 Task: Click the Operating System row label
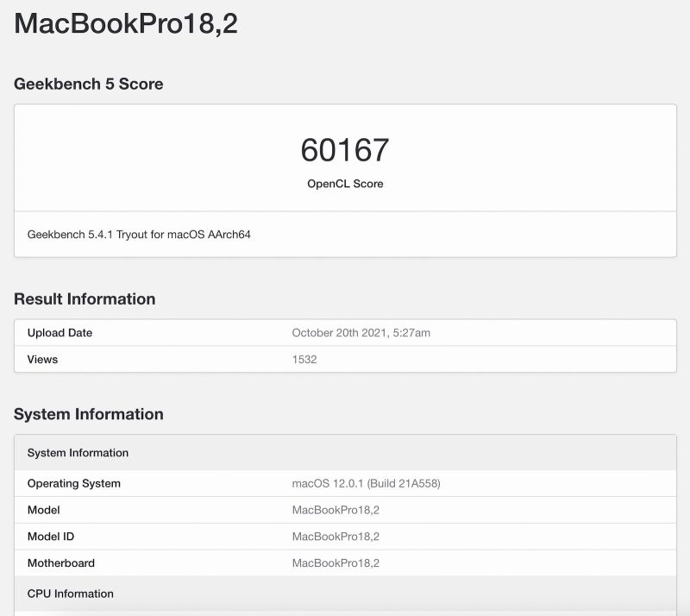[x=72, y=483]
